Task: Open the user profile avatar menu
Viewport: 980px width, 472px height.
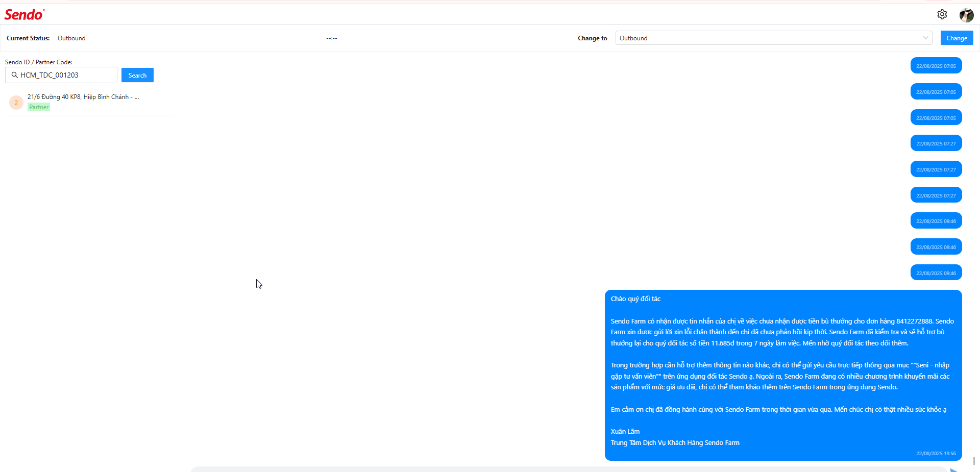Action: click(966, 15)
